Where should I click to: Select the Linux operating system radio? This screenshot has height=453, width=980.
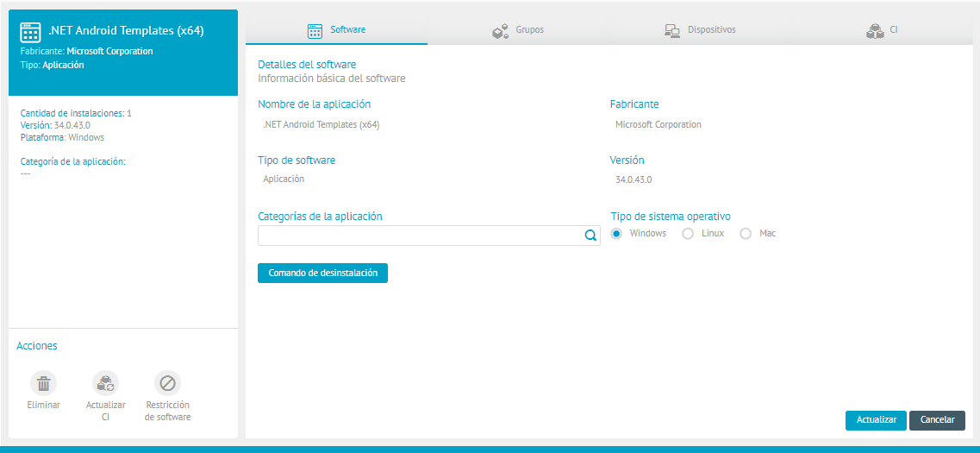pos(688,234)
